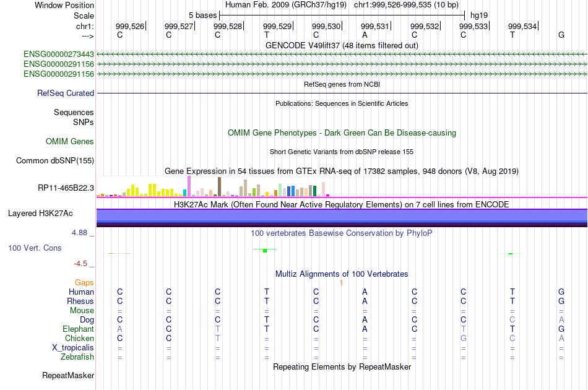Open the 100 vertebrates PhyloP conservation title

[342, 233]
